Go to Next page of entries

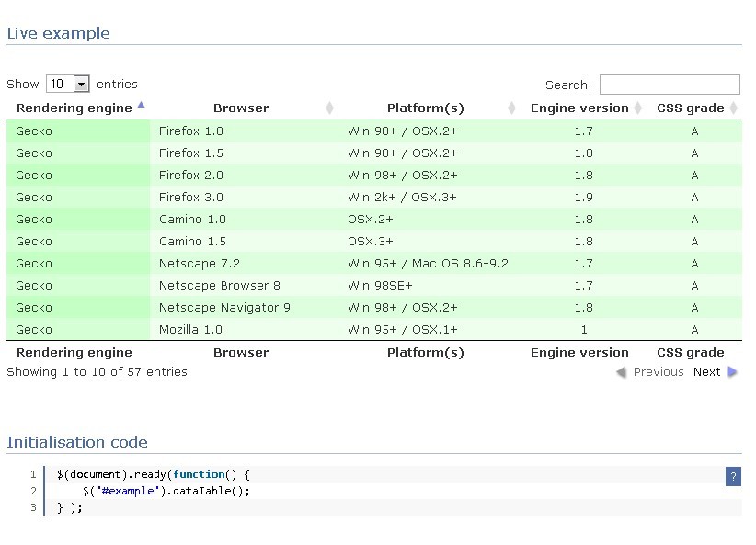point(706,372)
